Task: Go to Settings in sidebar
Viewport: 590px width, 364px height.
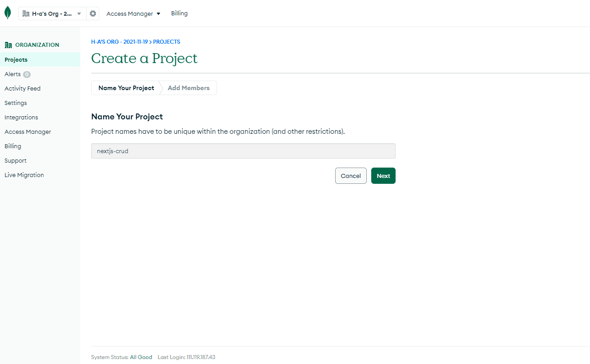Action: point(16,103)
